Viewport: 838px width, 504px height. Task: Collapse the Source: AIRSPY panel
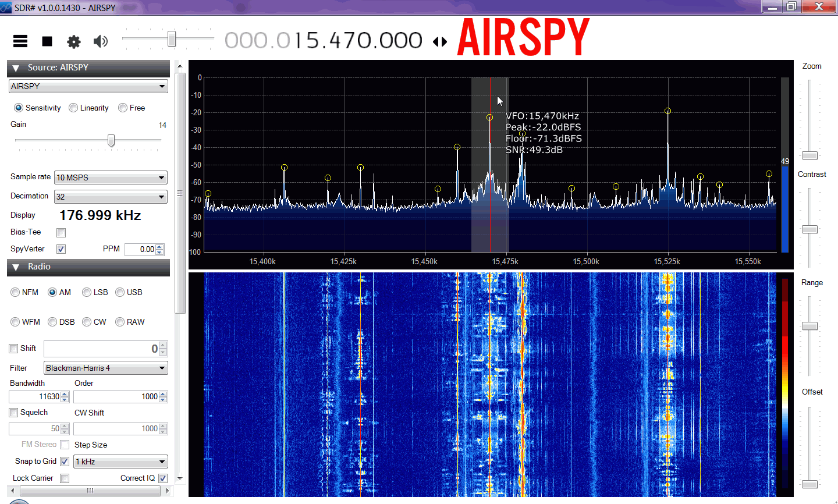pyautogui.click(x=16, y=68)
